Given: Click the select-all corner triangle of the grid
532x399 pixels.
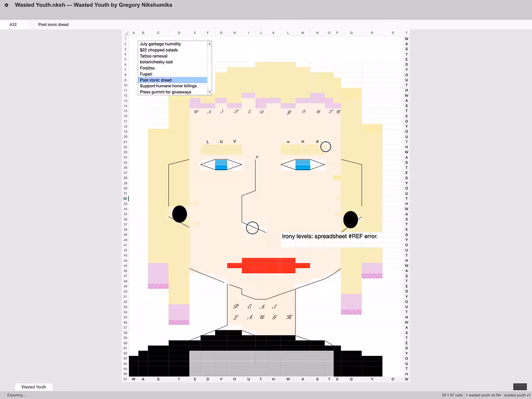Looking at the screenshot, I should point(126,33).
